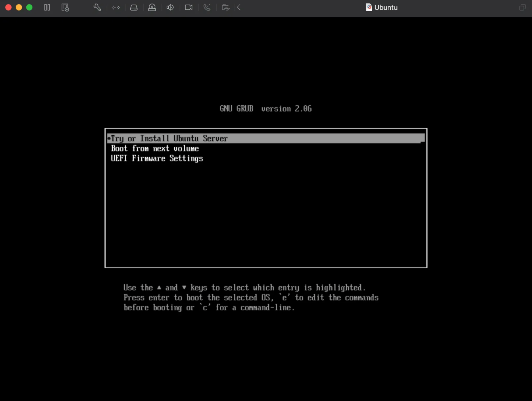532x401 pixels.
Task: Open the snapshot manager icon
Action: coord(65,8)
